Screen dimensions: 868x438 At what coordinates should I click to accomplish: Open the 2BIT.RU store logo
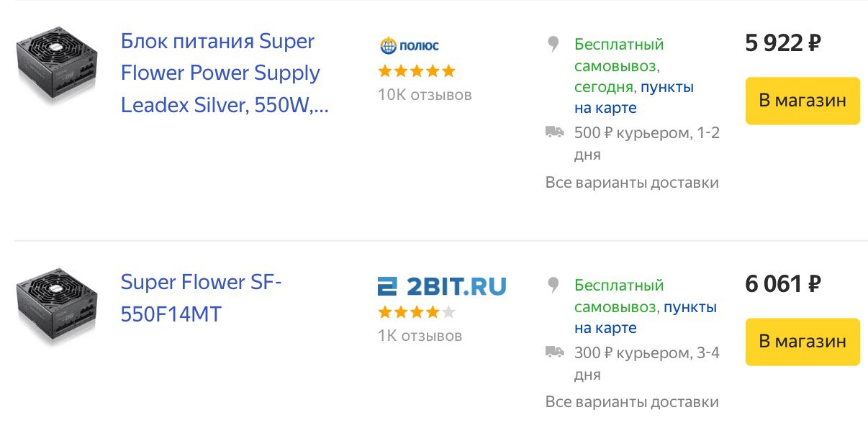click(442, 286)
